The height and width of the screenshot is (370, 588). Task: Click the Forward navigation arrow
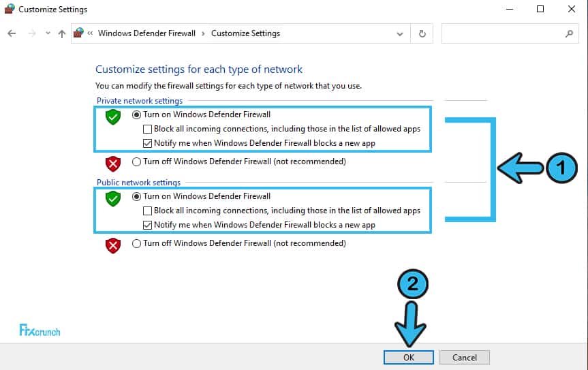pyautogui.click(x=32, y=33)
